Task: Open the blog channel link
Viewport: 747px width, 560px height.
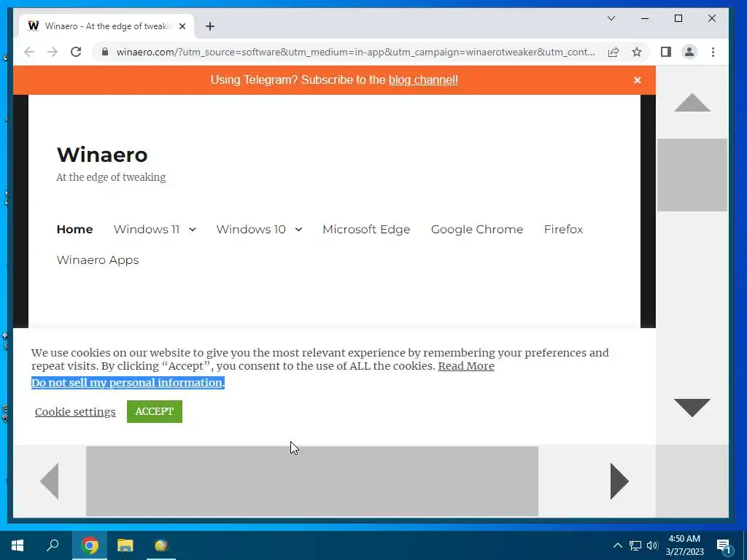Action: (x=423, y=80)
